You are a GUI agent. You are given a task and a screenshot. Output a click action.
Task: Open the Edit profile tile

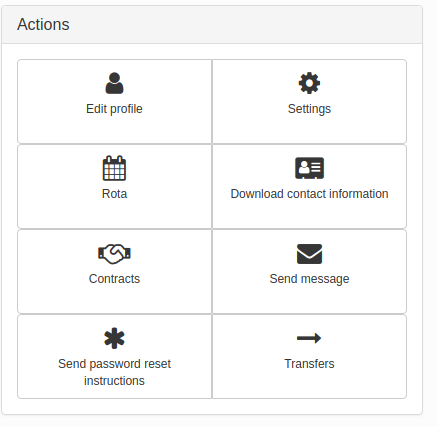(114, 101)
